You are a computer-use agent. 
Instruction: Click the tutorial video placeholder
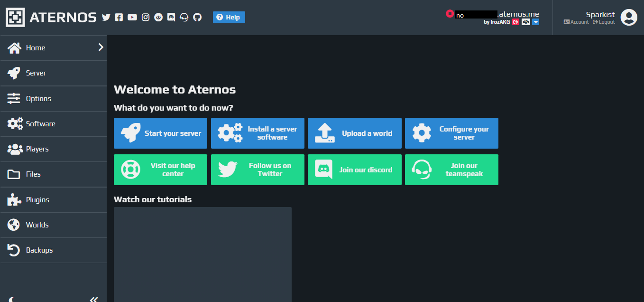click(202, 255)
